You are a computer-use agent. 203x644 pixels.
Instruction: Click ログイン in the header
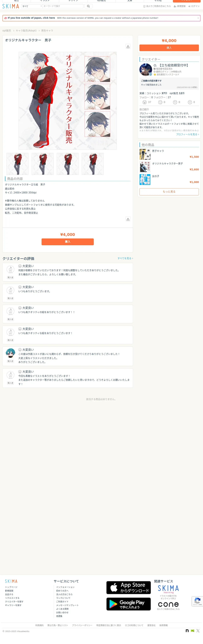194,6
